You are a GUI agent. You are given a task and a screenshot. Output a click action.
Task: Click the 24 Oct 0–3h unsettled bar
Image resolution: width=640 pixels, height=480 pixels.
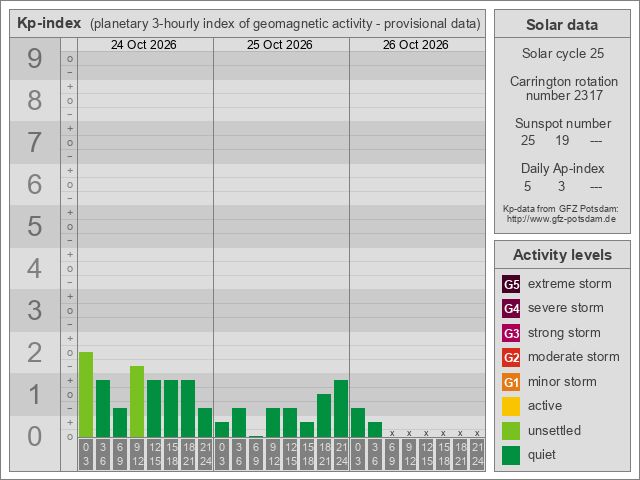(86, 394)
